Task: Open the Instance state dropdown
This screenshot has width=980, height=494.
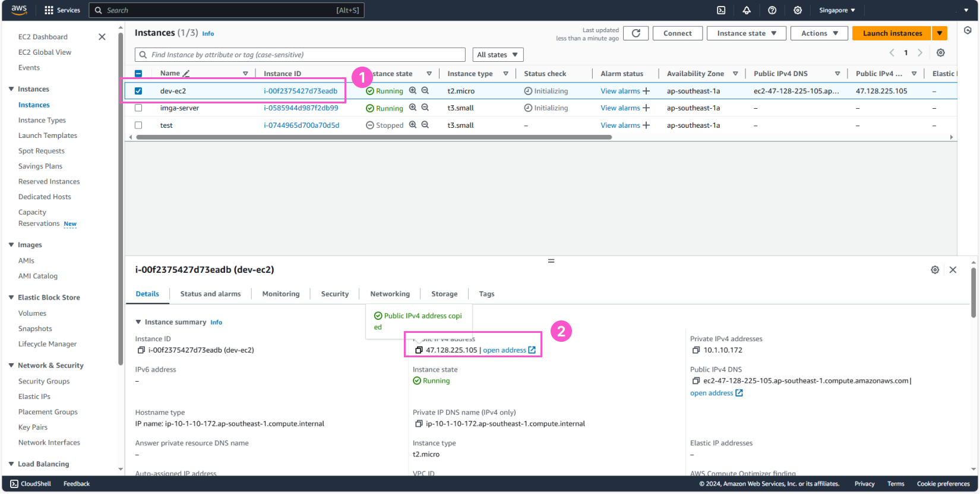Action: click(747, 33)
